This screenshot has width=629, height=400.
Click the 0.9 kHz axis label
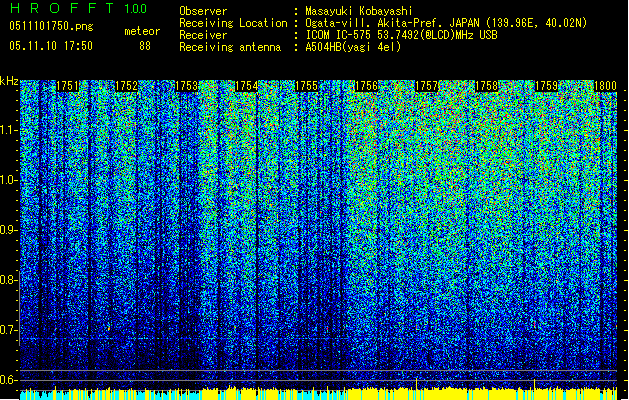tap(8, 230)
